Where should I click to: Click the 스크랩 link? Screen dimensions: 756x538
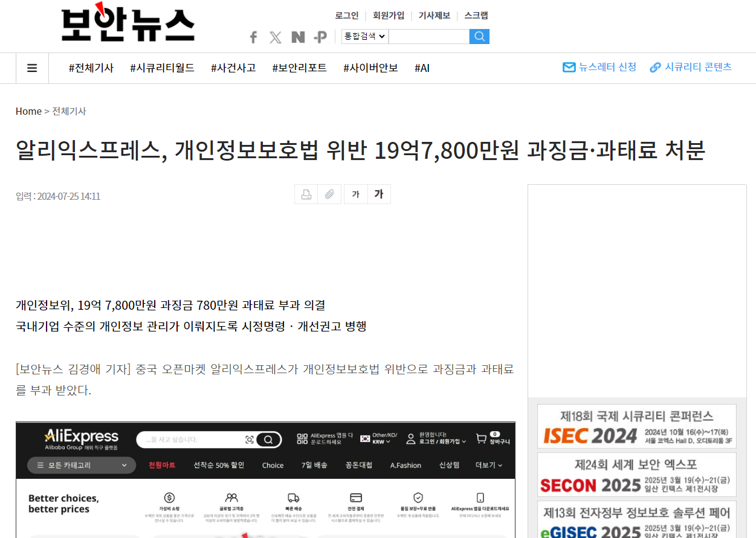[476, 16]
